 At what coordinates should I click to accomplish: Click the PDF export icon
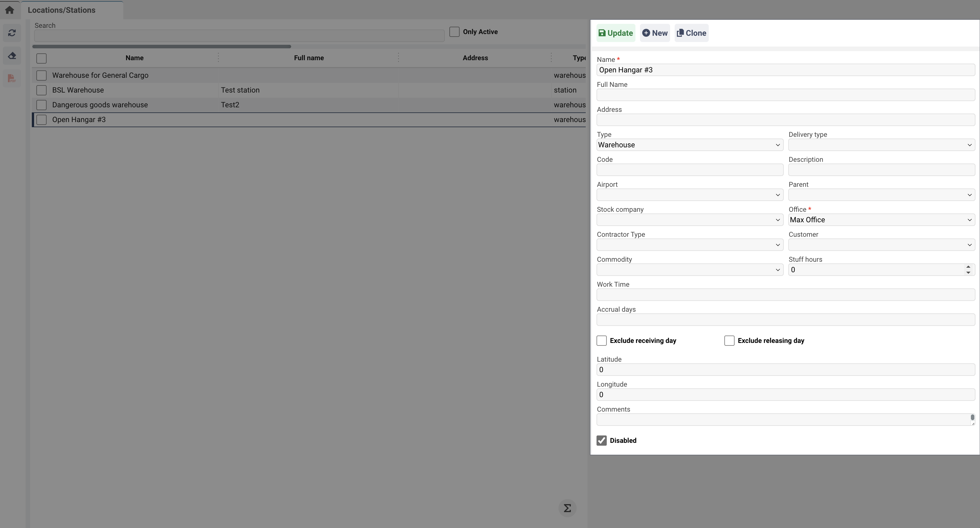pyautogui.click(x=12, y=79)
